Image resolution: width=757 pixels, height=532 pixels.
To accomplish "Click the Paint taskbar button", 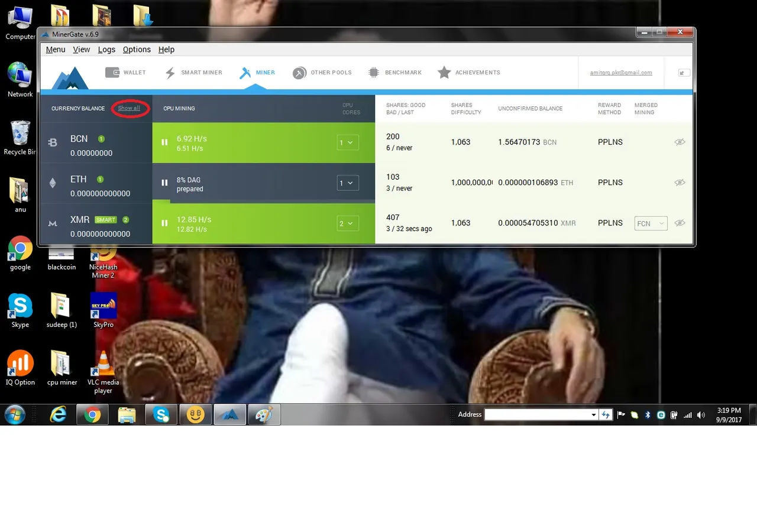I will click(x=264, y=415).
